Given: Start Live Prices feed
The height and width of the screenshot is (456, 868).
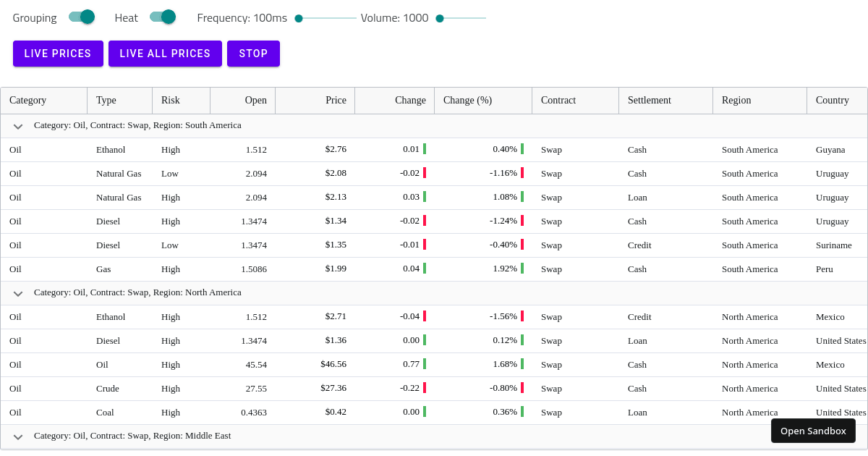Looking at the screenshot, I should [58, 54].
